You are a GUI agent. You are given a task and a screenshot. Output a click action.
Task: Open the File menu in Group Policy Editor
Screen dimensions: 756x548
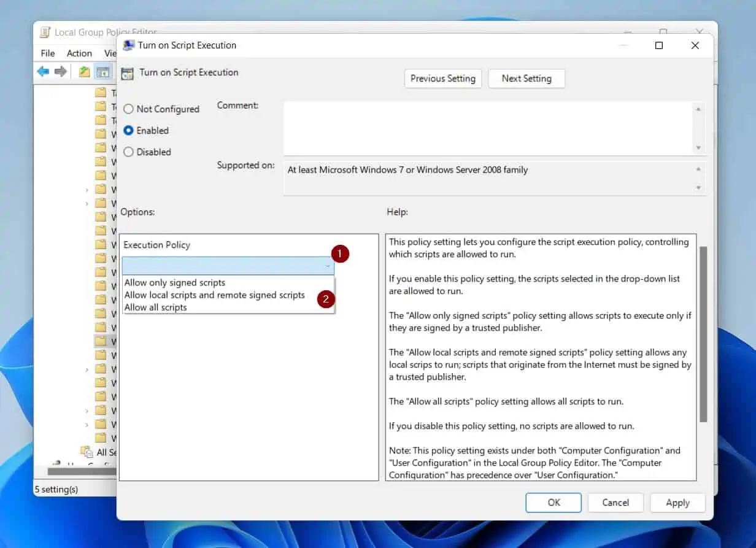(x=48, y=53)
